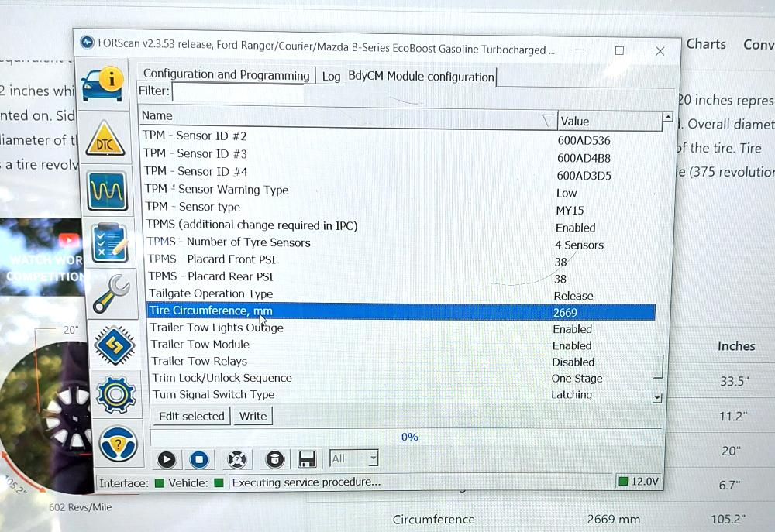Click the Executing service procedure status text
This screenshot has height=532, width=775.
pyautogui.click(x=306, y=482)
